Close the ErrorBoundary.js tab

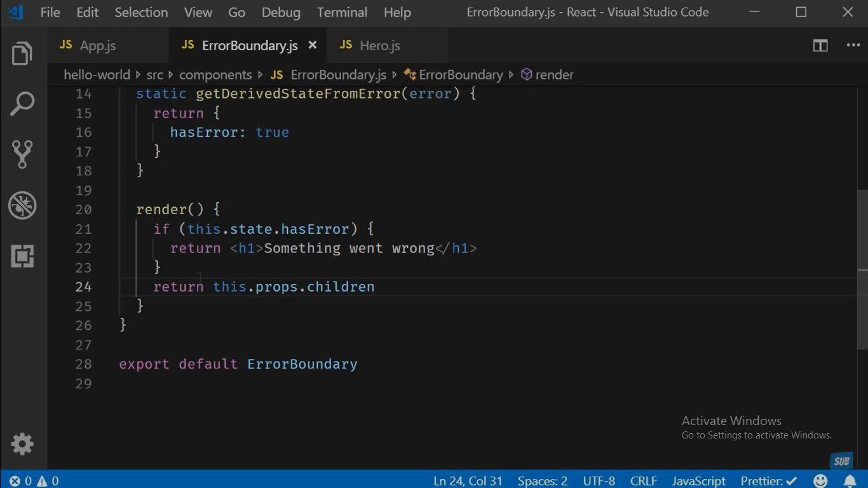tap(312, 45)
